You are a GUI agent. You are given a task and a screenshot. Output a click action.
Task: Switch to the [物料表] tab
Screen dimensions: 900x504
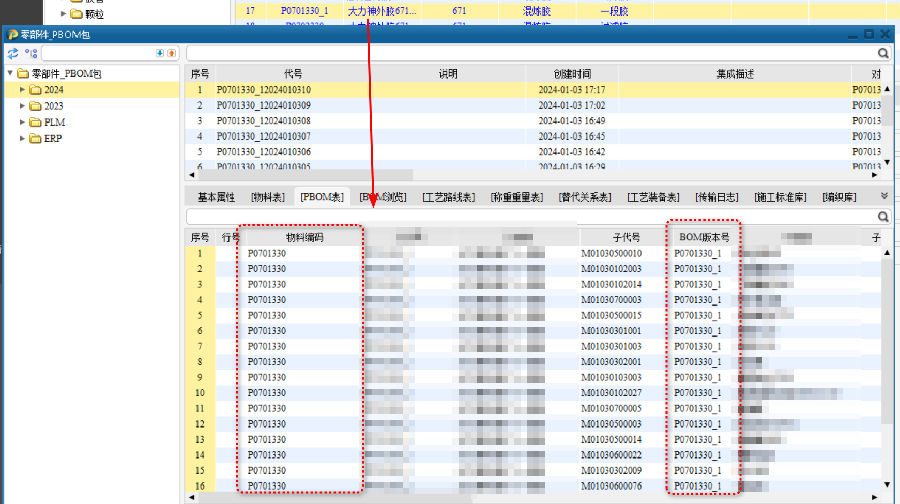tap(268, 197)
